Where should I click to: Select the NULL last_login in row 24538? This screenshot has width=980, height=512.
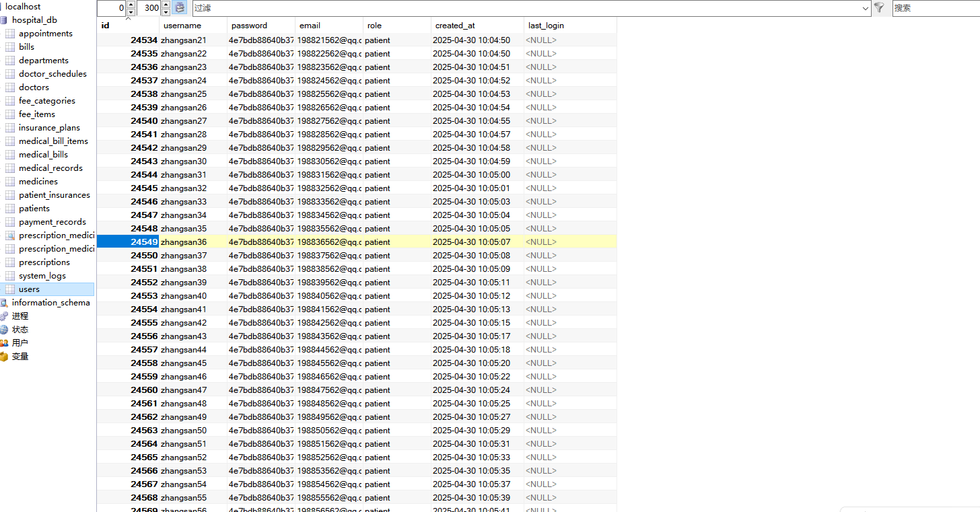click(570, 94)
